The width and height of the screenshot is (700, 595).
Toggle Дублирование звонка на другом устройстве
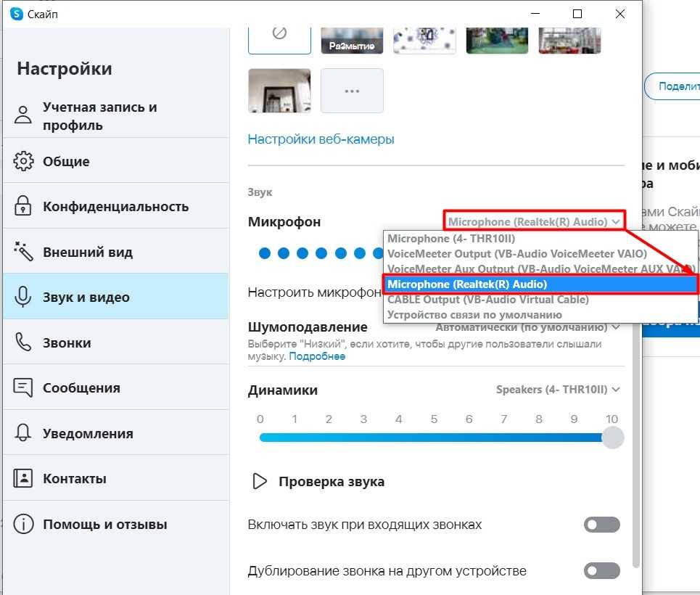[x=602, y=570]
